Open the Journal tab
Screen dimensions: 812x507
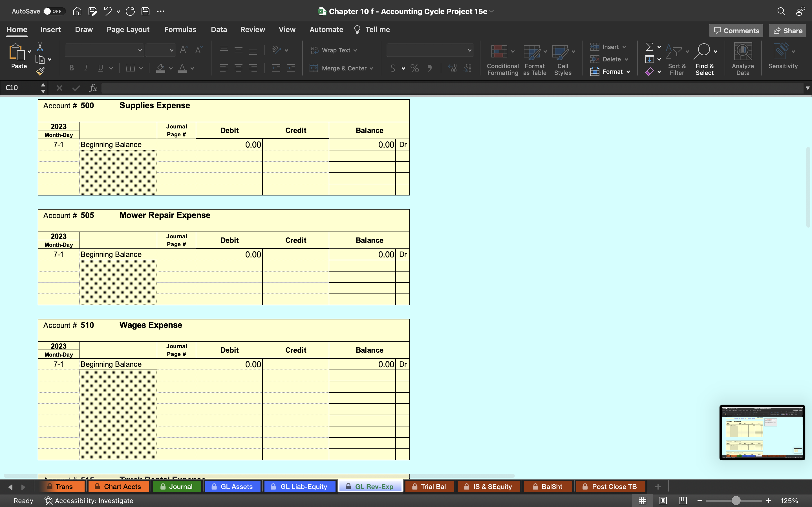pos(180,486)
